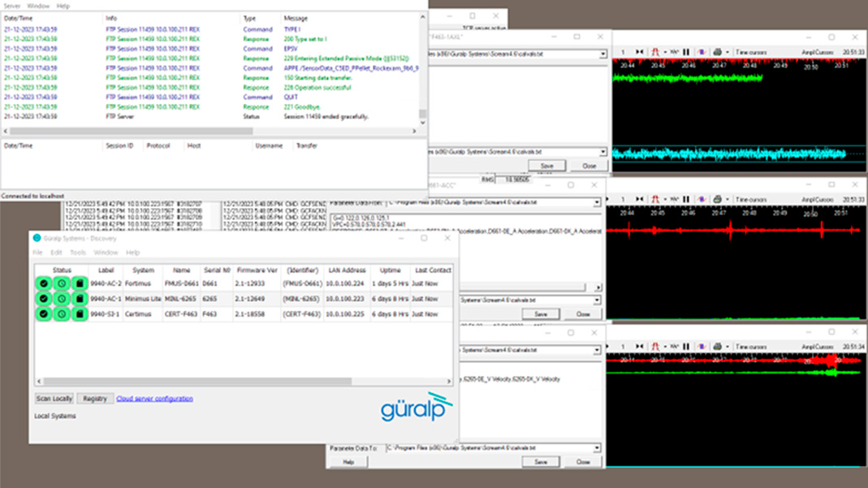This screenshot has width=868, height=488.
Task: Click the time compress arrows icon in top waveform window
Action: [640, 52]
